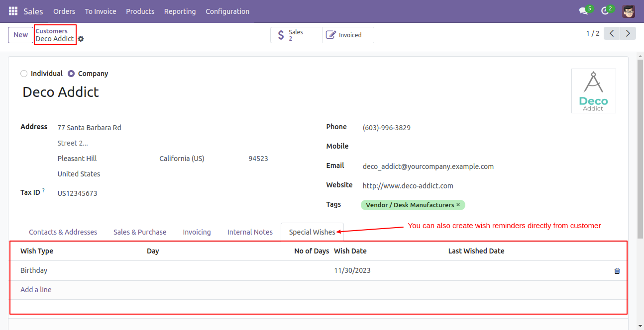Open the activities clock icon
This screenshot has width=644, height=330.
(605, 11)
